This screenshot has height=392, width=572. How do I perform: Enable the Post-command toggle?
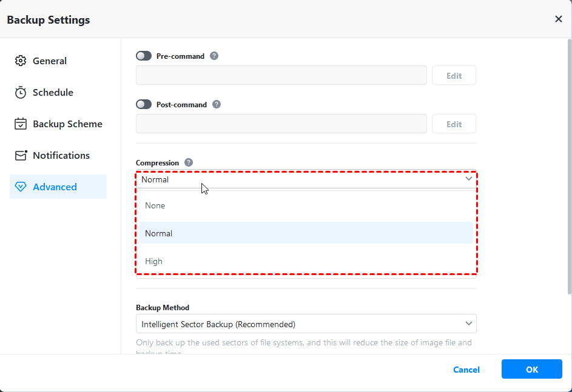pyautogui.click(x=144, y=104)
